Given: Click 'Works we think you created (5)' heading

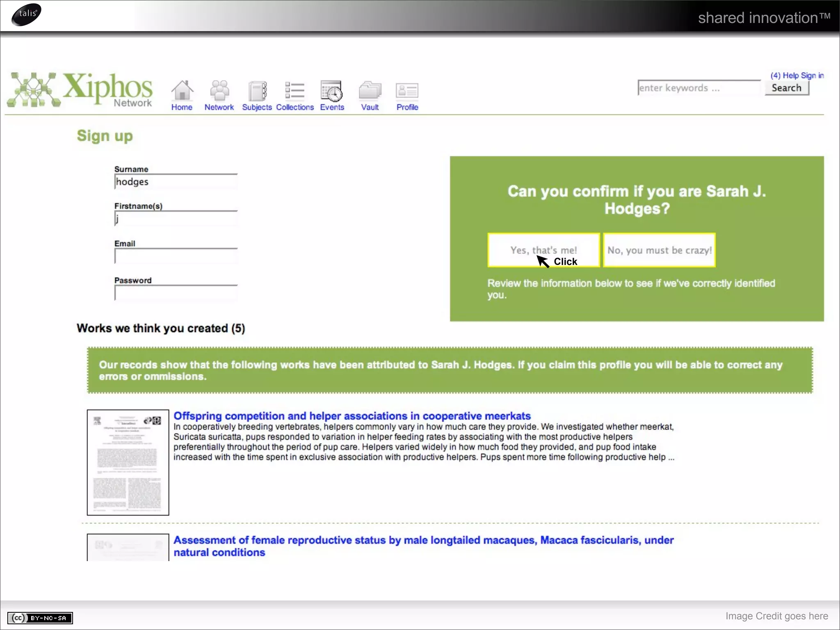Looking at the screenshot, I should tap(161, 329).
